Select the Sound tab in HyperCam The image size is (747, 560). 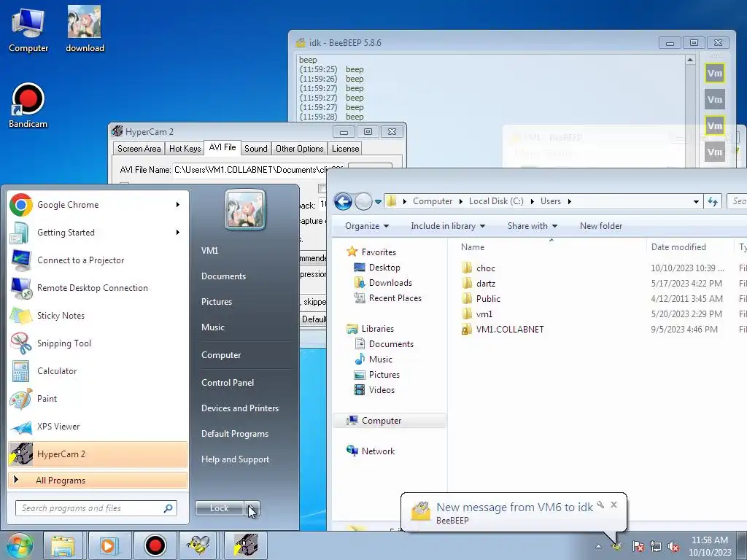(x=256, y=149)
